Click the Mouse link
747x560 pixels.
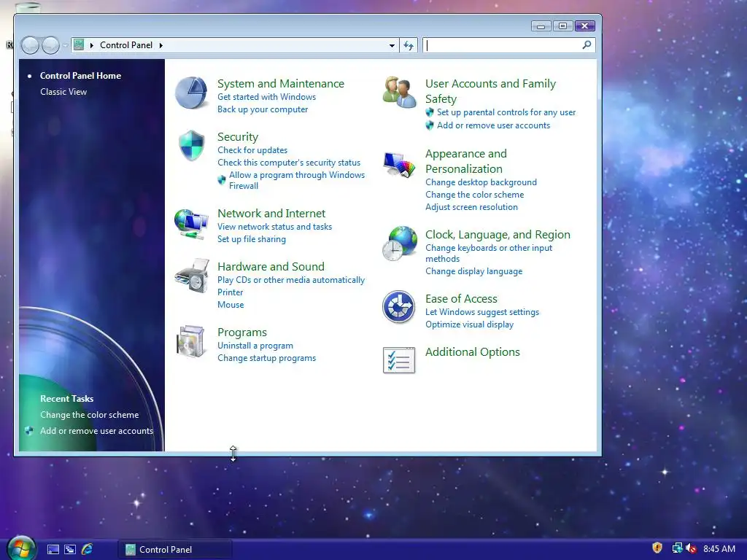point(231,305)
